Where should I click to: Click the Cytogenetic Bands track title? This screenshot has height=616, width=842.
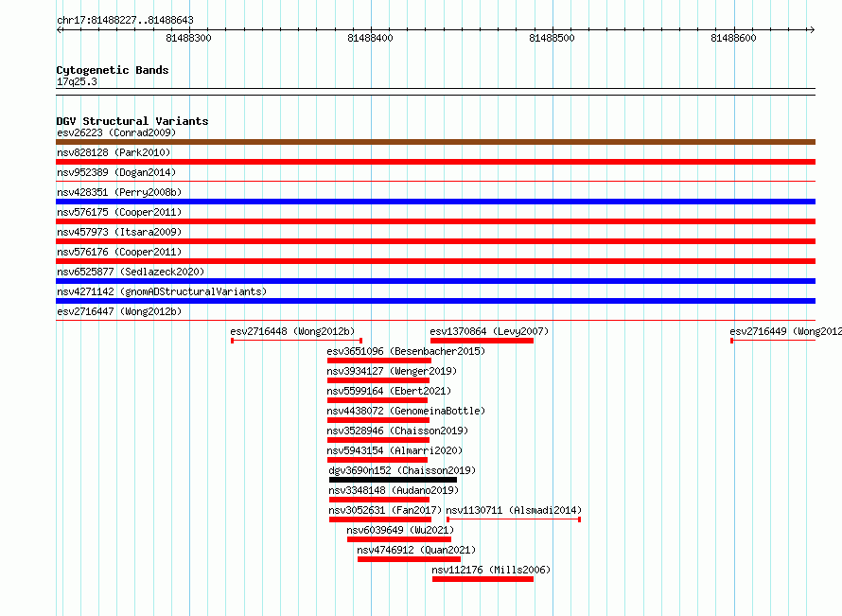pos(113,70)
